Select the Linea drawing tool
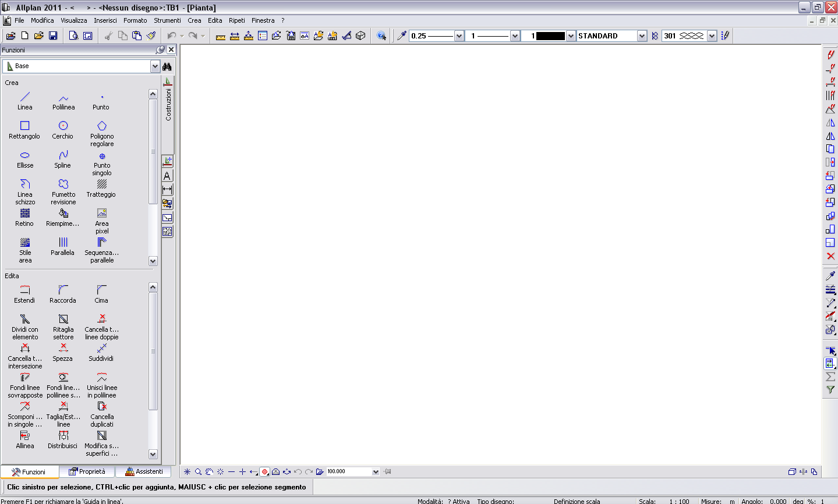 click(x=25, y=101)
